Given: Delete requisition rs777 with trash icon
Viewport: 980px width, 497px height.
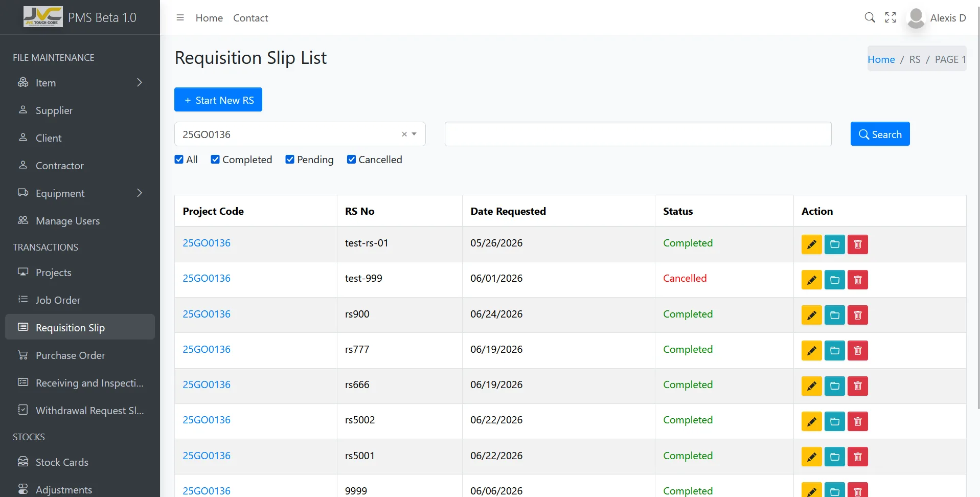Looking at the screenshot, I should pos(858,351).
